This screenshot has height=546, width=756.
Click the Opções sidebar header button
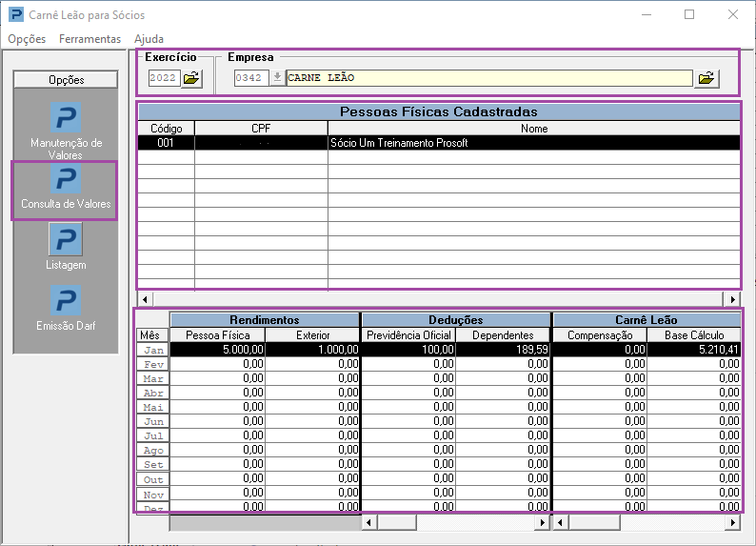(x=66, y=80)
